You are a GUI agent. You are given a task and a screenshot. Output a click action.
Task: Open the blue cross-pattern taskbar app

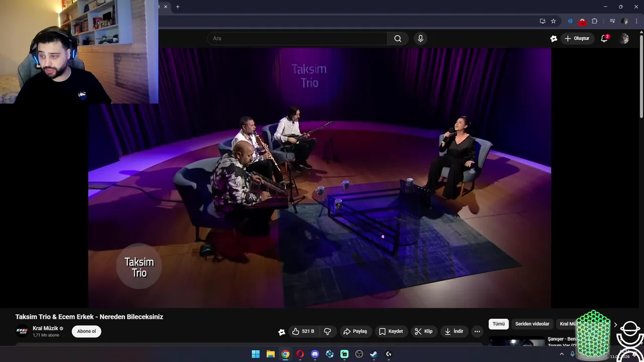click(x=330, y=354)
